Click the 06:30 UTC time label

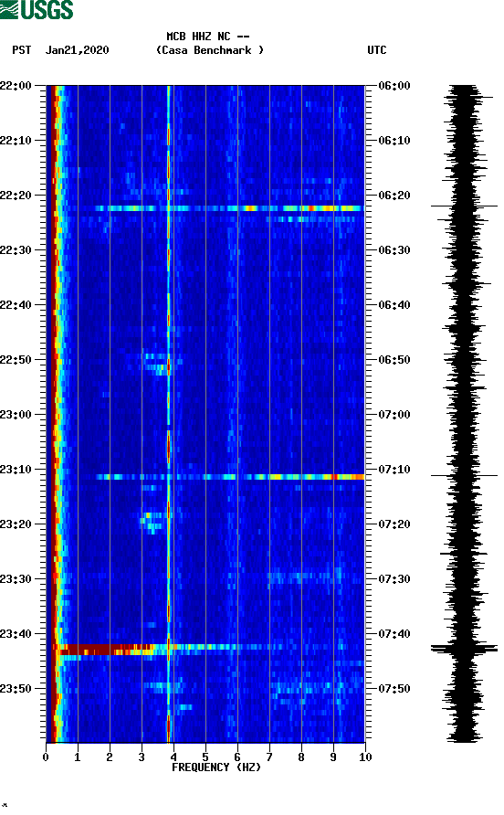pyautogui.click(x=394, y=250)
